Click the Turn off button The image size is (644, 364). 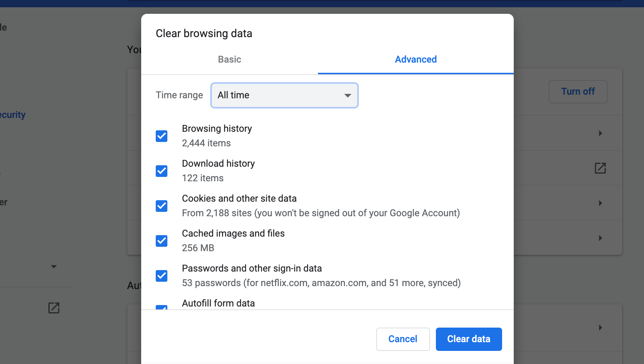tap(578, 91)
